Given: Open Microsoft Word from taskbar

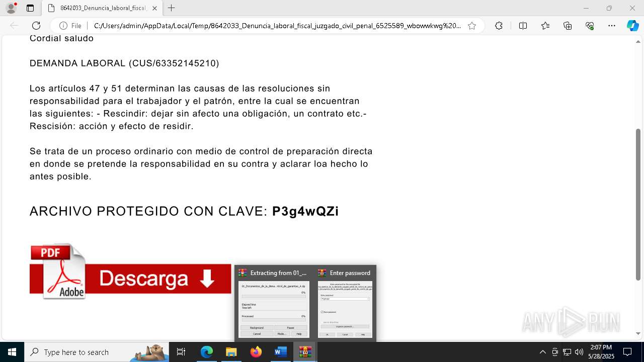Looking at the screenshot, I should click(280, 352).
